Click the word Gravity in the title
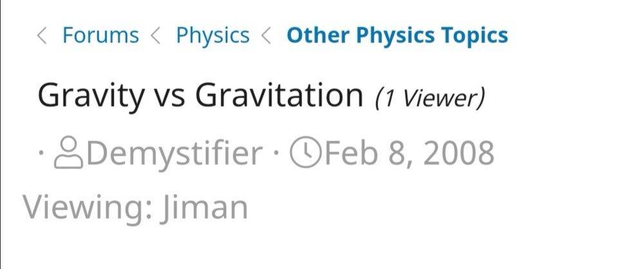 click(x=91, y=95)
